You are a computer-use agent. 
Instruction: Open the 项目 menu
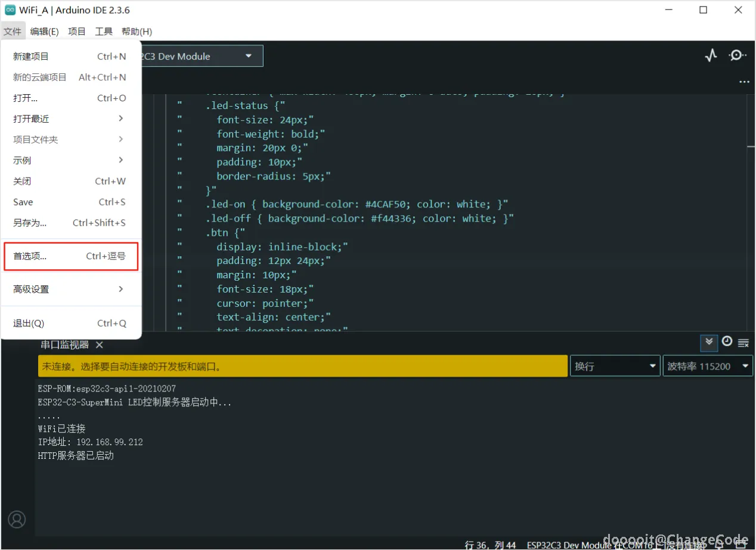click(77, 32)
